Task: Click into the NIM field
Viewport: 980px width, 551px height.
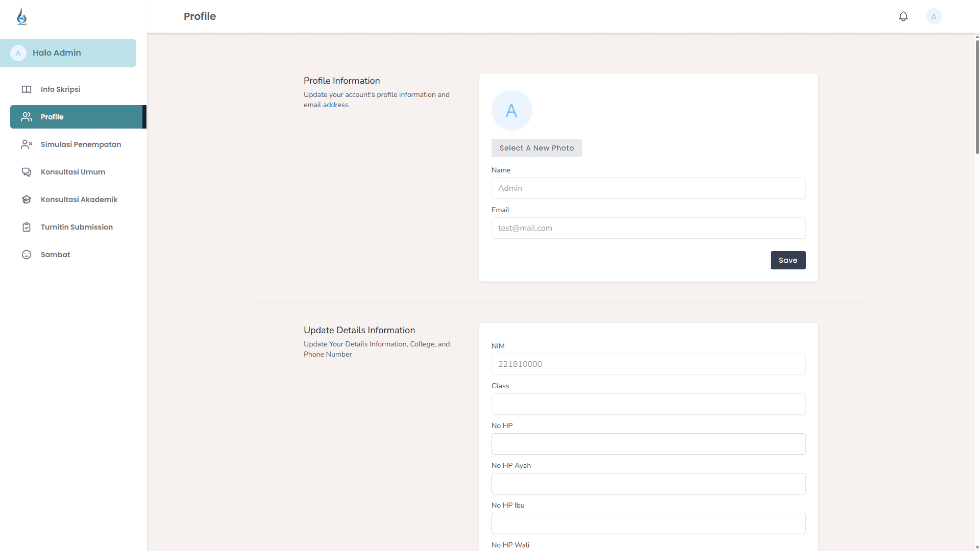Action: [x=648, y=364]
